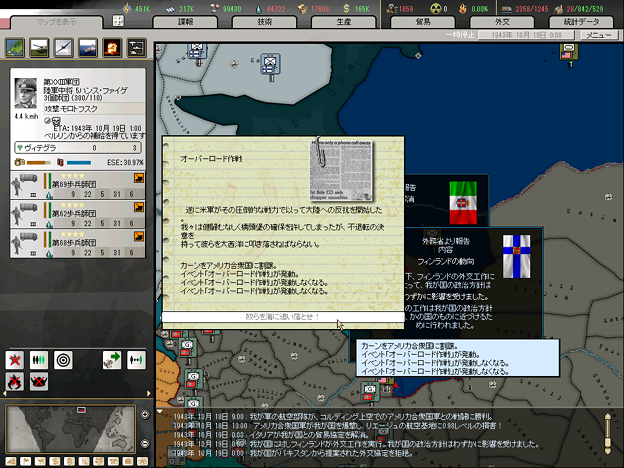Click the 攻撃:モロトフスク mission field
The image size is (624, 468).
(x=94, y=109)
